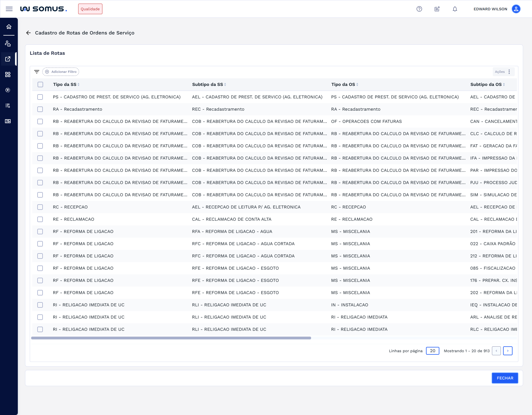Click the add note icon in header
The height and width of the screenshot is (415, 532).
point(437,9)
